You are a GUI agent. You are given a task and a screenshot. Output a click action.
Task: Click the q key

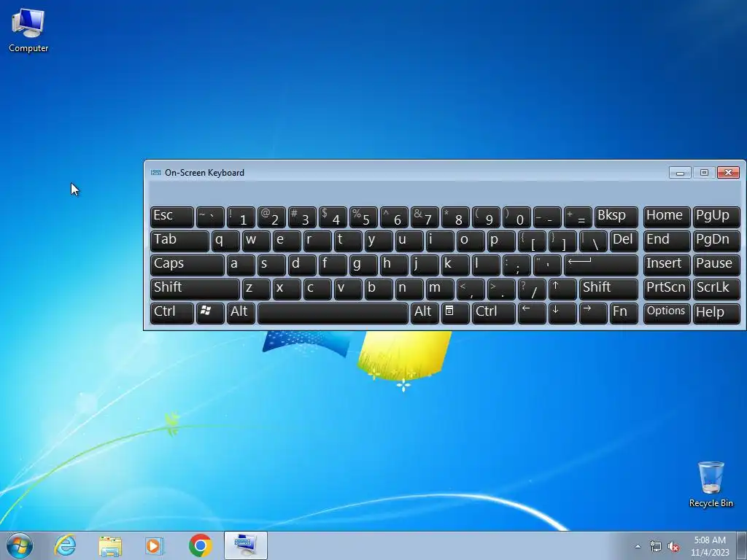[x=225, y=241]
